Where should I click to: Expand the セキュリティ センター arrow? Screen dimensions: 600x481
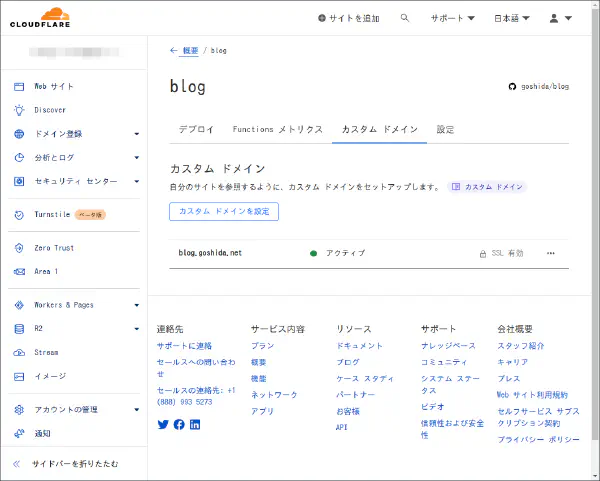[x=137, y=181]
